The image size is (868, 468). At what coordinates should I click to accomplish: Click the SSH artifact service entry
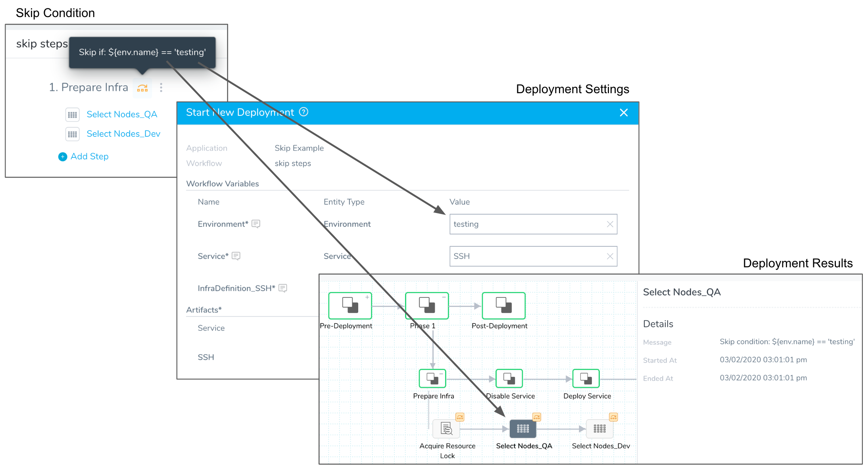(206, 357)
